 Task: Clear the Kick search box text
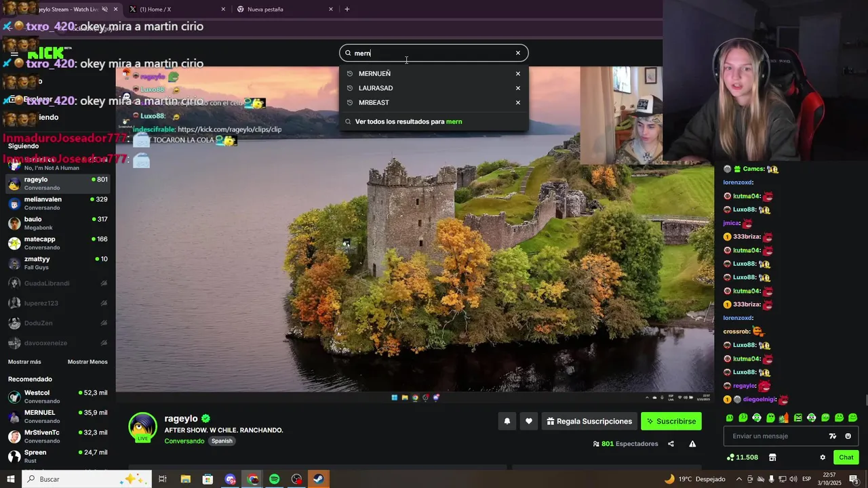(x=518, y=53)
